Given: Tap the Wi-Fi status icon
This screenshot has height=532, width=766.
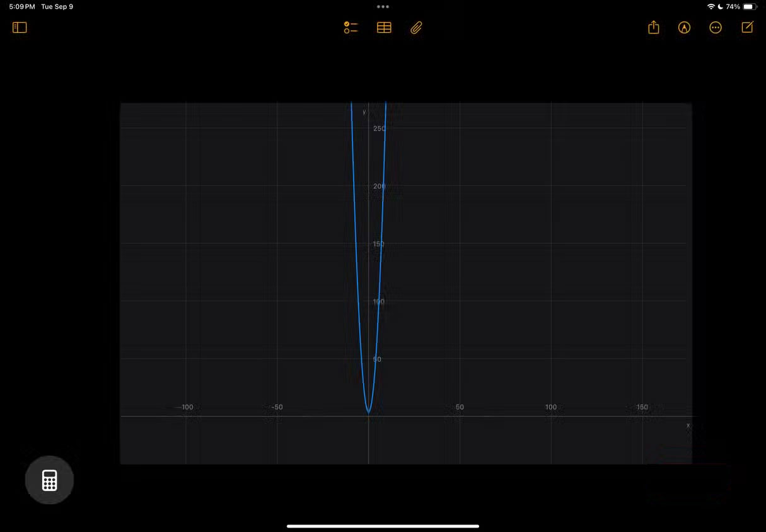Looking at the screenshot, I should [711, 7].
